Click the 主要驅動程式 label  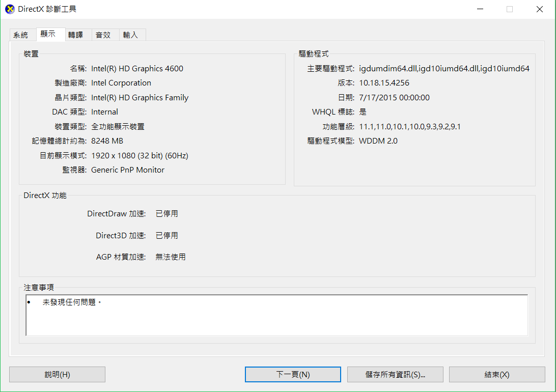point(331,68)
